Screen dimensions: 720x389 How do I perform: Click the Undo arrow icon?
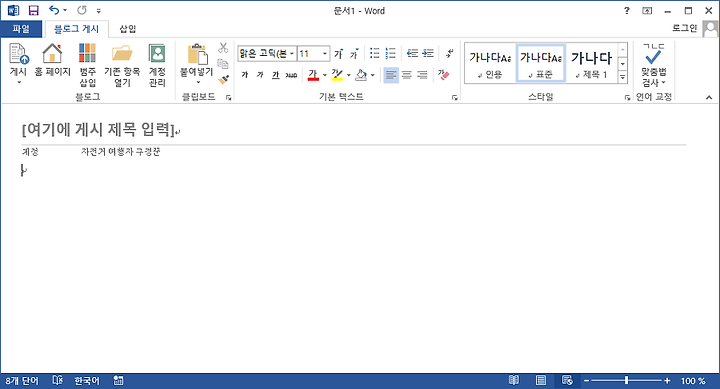coord(54,10)
